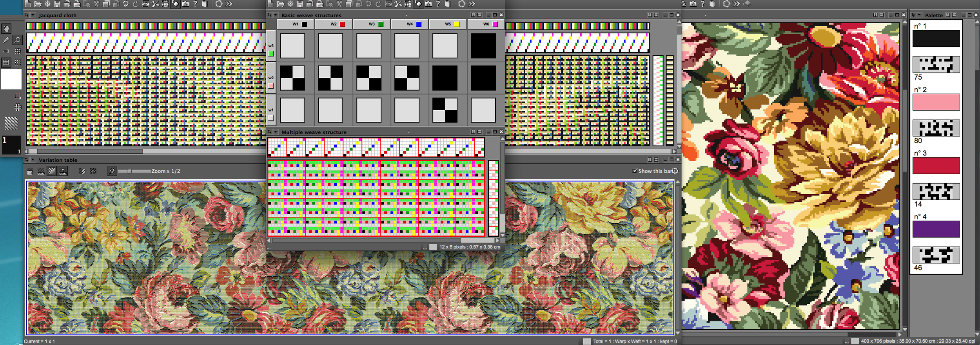Toggle the Show this bar checkbox

pyautogui.click(x=635, y=171)
